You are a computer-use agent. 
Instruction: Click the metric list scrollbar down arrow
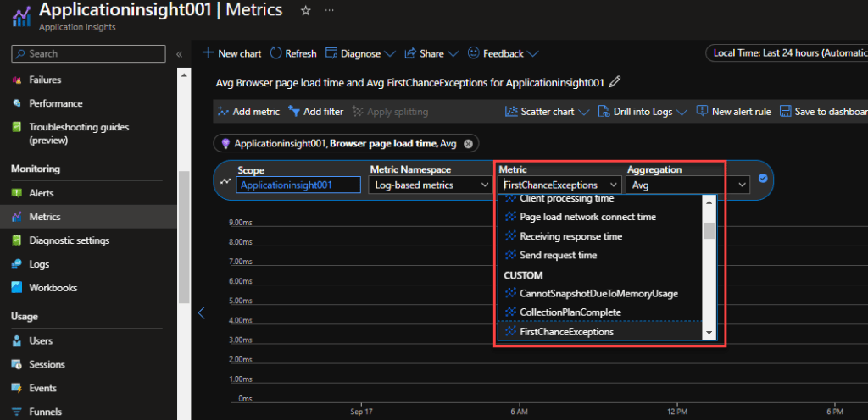pos(709,334)
